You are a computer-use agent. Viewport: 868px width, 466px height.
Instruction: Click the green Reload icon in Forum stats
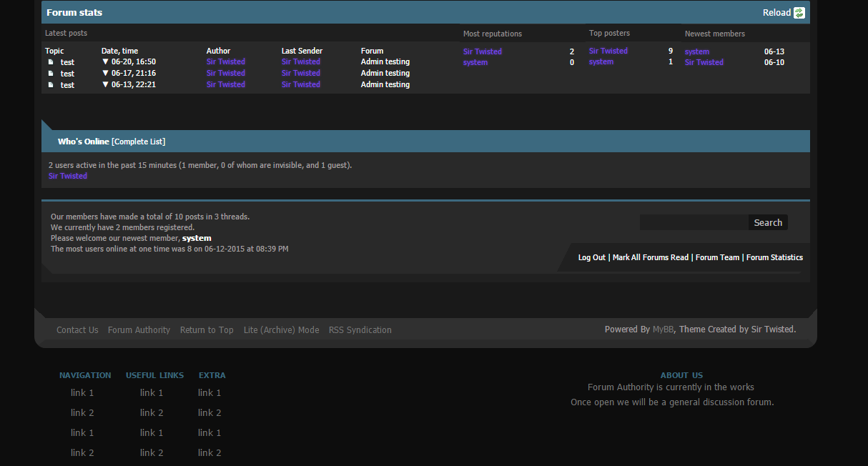coord(799,13)
